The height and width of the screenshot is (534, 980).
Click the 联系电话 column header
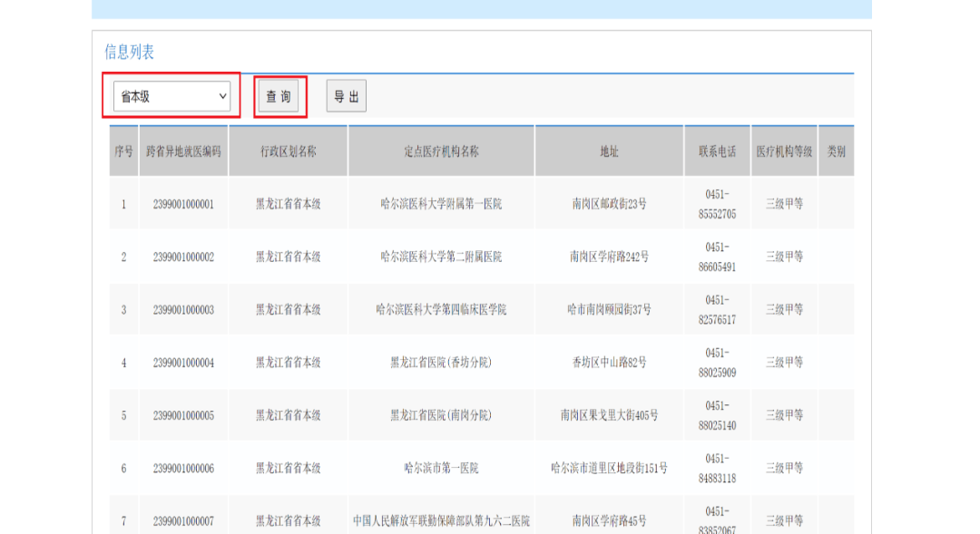tap(717, 151)
